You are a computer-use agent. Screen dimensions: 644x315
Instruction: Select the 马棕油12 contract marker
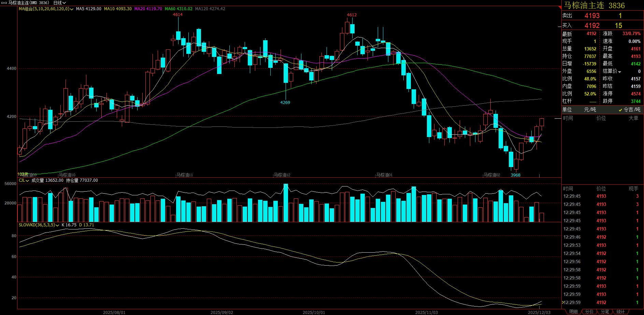[x=282, y=175]
